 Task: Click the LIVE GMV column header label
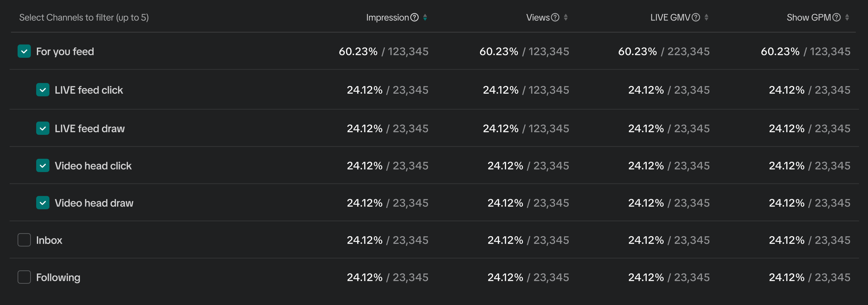click(670, 18)
